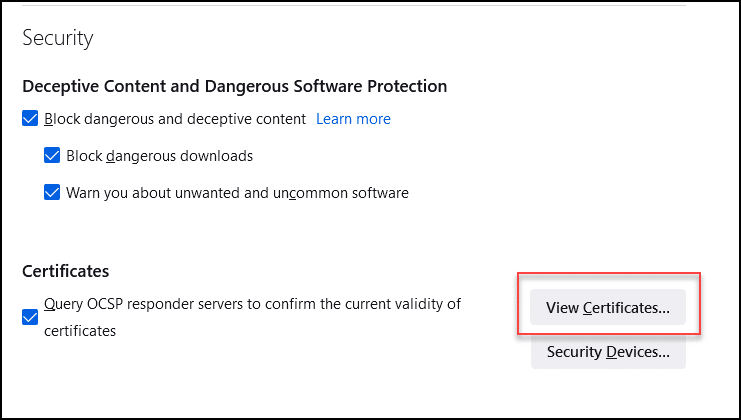Click the checkmark icon next to Warn you about software
The image size is (741, 420).
pyautogui.click(x=53, y=193)
